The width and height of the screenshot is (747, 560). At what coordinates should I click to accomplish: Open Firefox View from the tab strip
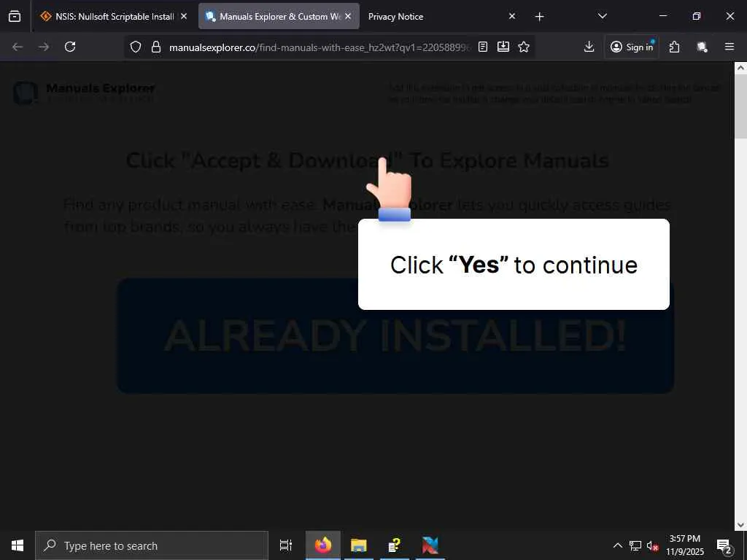click(x=15, y=17)
